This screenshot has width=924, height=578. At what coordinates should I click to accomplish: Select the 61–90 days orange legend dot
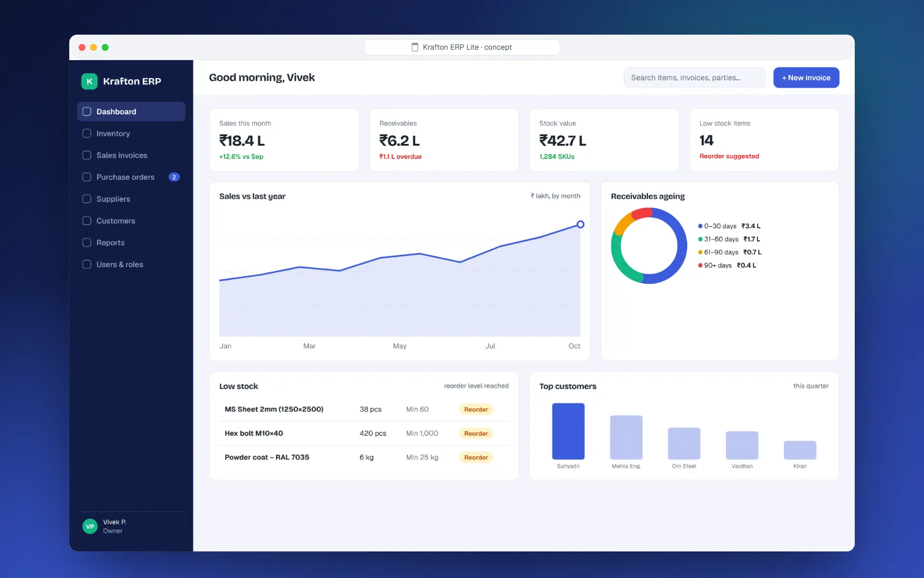701,252
